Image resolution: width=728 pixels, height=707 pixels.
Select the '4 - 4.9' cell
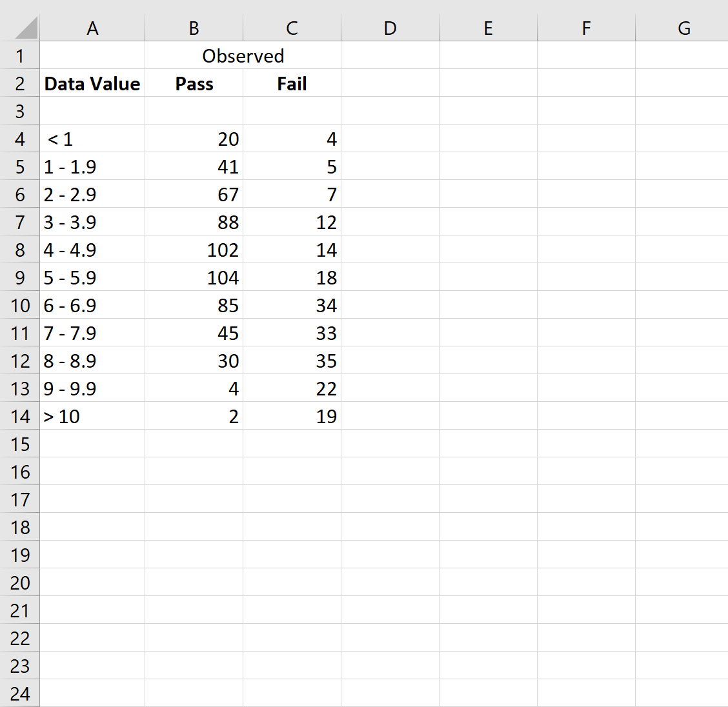point(92,250)
